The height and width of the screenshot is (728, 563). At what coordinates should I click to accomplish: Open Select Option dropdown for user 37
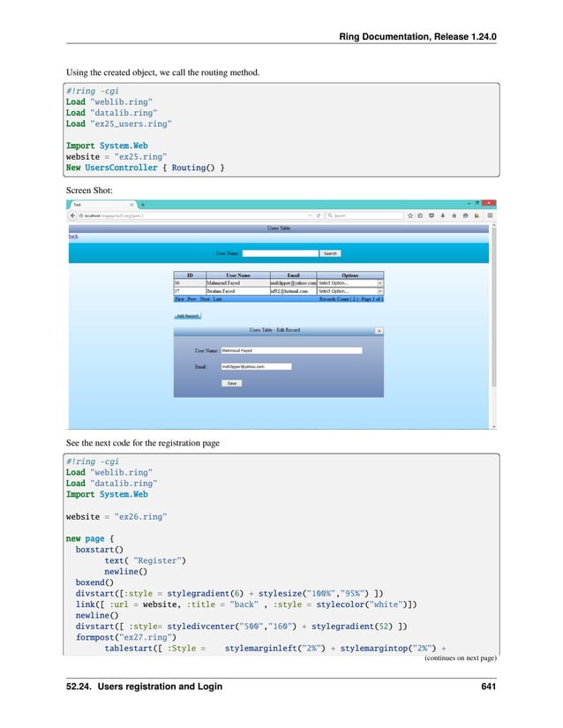click(350, 291)
